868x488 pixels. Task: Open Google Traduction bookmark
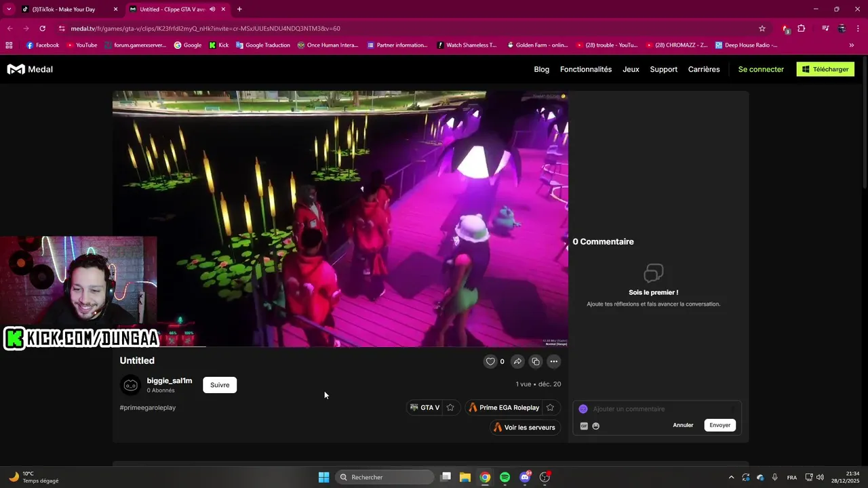coord(263,45)
